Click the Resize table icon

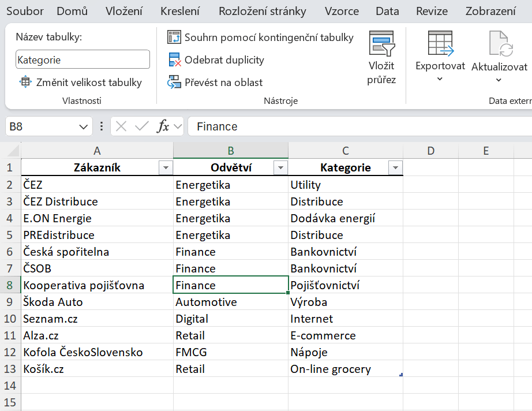tap(25, 83)
